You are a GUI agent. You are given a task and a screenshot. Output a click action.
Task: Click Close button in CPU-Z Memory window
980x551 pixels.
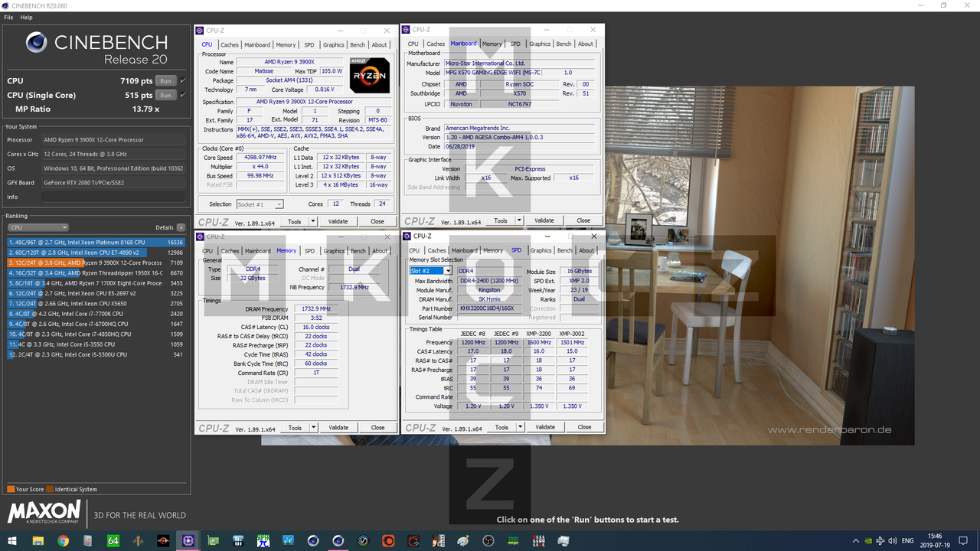click(x=377, y=428)
